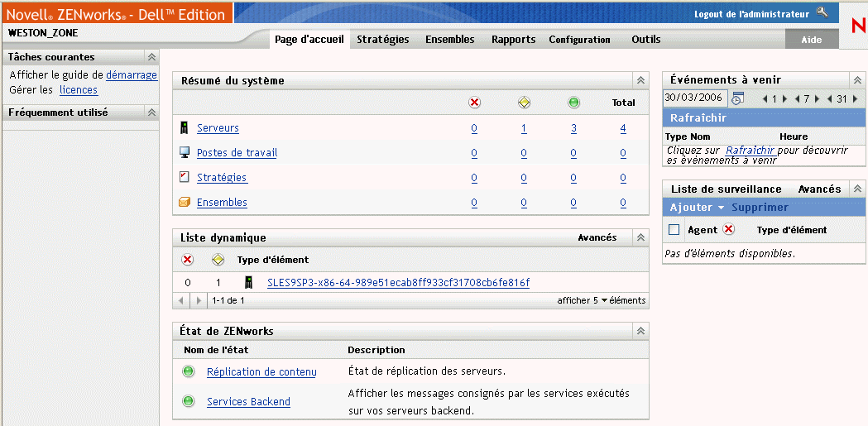Click the Supprimer button in Liste de surveillance

[760, 208]
